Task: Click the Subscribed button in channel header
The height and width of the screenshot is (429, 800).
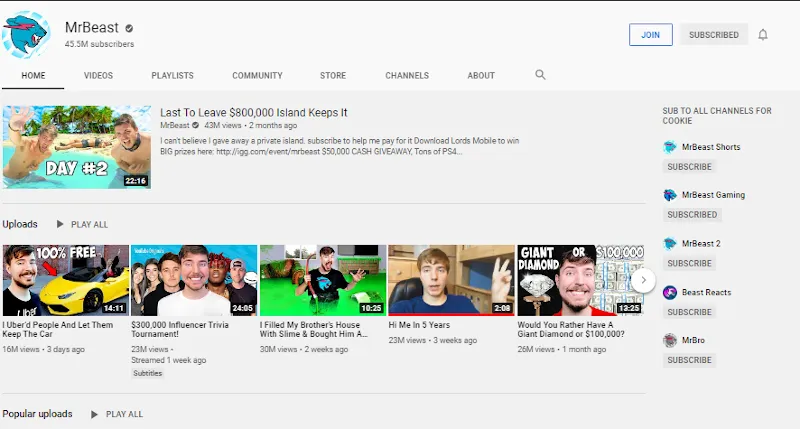Action: 714,35
